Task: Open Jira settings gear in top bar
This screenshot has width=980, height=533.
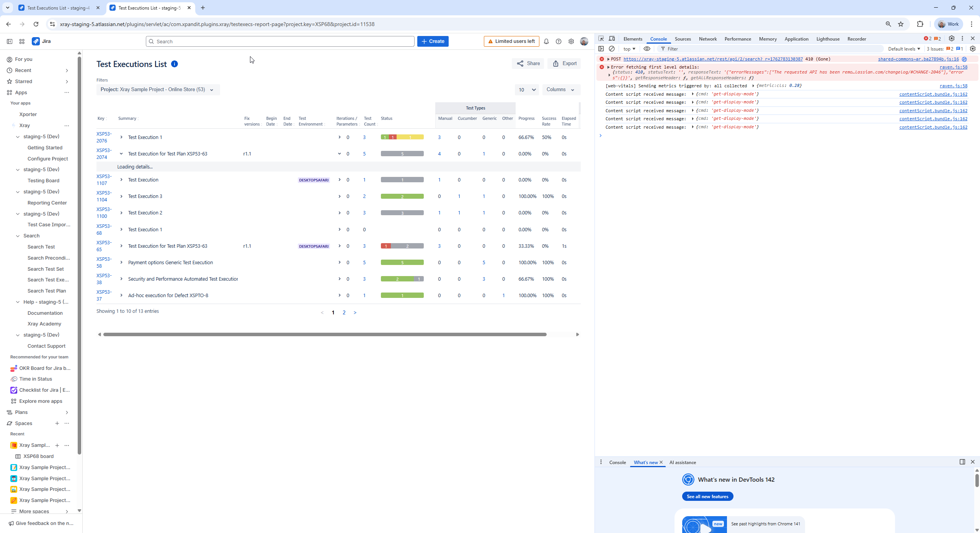Action: pyautogui.click(x=571, y=41)
